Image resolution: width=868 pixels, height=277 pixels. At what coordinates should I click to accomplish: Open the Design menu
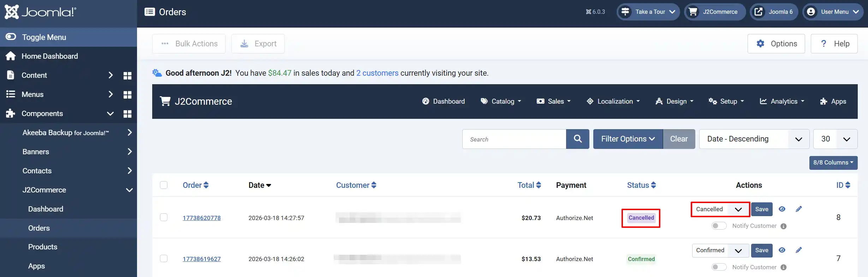click(x=674, y=101)
